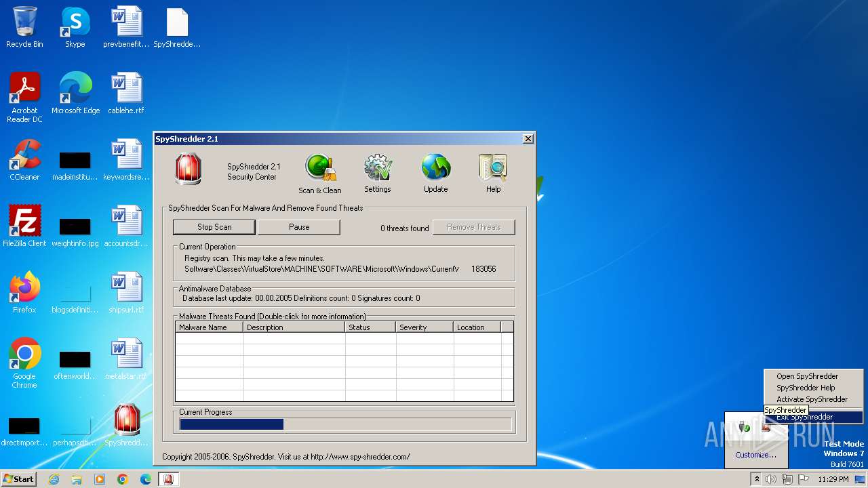Select the SpyShredder taskbar button
The width and height of the screenshot is (868, 488).
click(x=168, y=479)
